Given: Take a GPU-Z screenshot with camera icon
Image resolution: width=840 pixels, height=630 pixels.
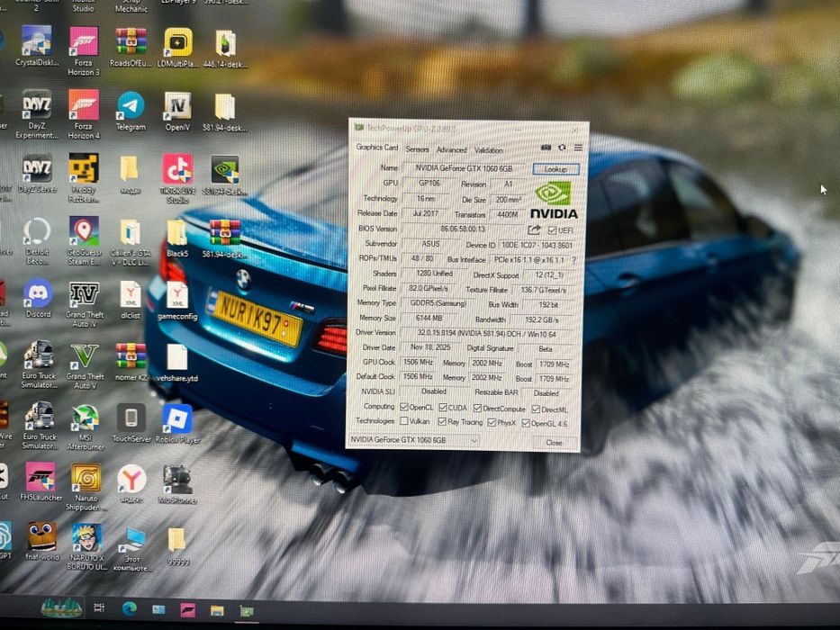Looking at the screenshot, I should (x=546, y=148).
